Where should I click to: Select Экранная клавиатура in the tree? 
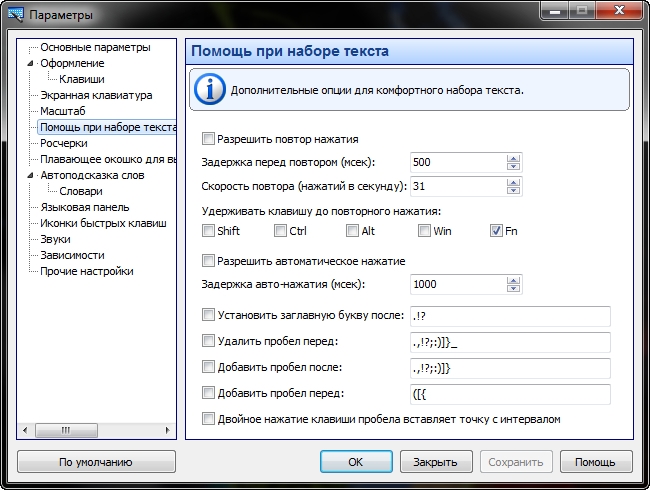click(96, 95)
